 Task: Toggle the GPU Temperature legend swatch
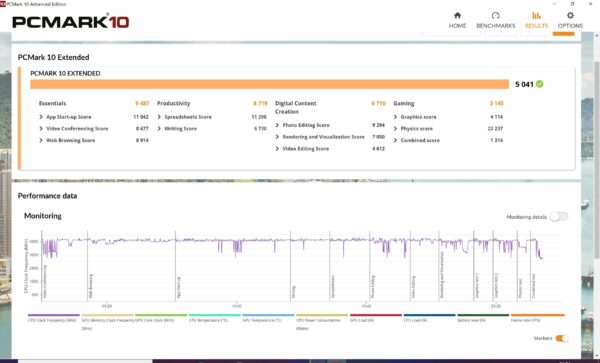coord(268,315)
